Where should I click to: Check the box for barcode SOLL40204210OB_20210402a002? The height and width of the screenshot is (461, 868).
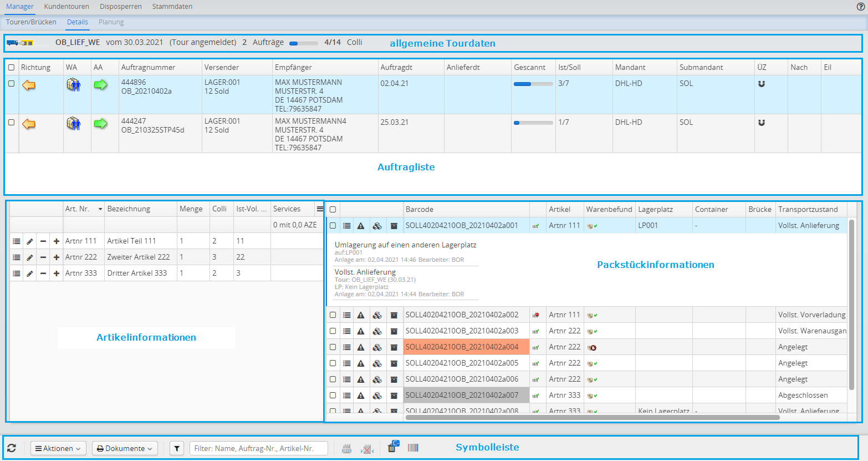pos(333,315)
